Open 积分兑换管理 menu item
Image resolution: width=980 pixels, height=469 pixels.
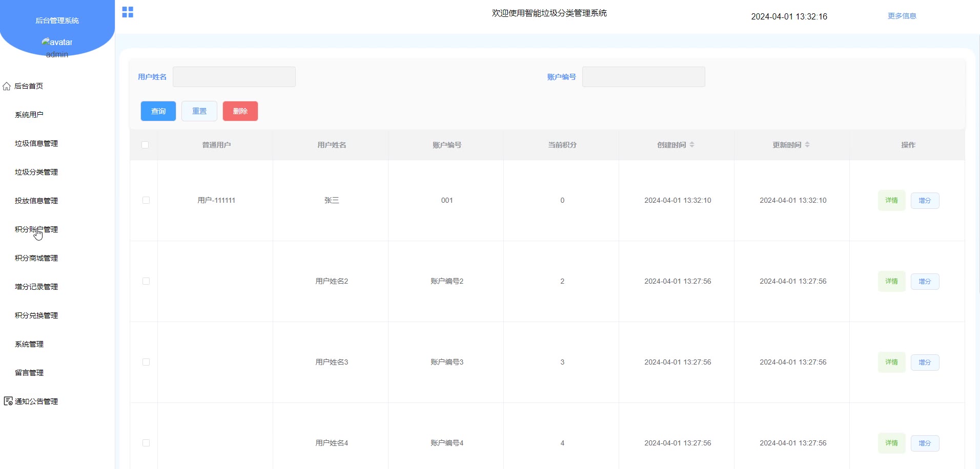click(36, 315)
